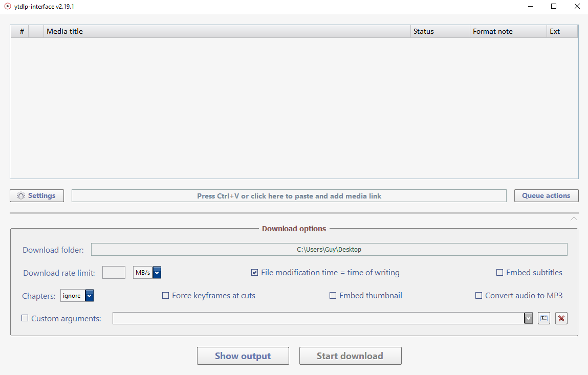The image size is (588, 375).
Task: Maximize the ytdlp-interface window
Action: point(554,6)
